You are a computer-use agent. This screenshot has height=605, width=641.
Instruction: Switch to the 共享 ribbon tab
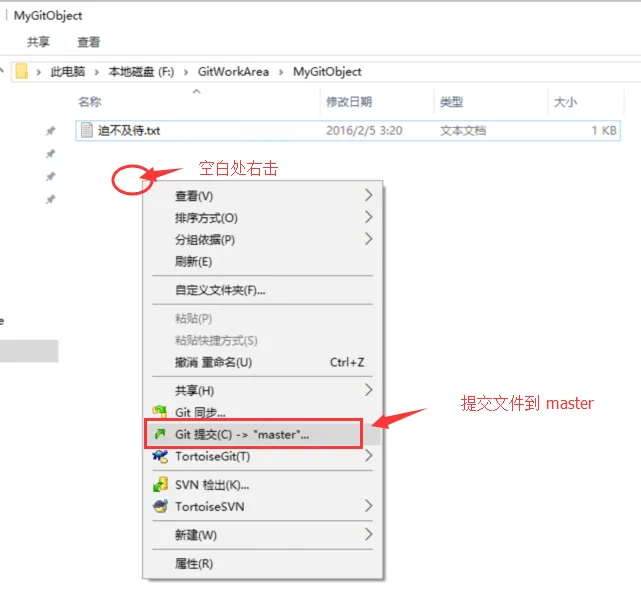[38, 42]
